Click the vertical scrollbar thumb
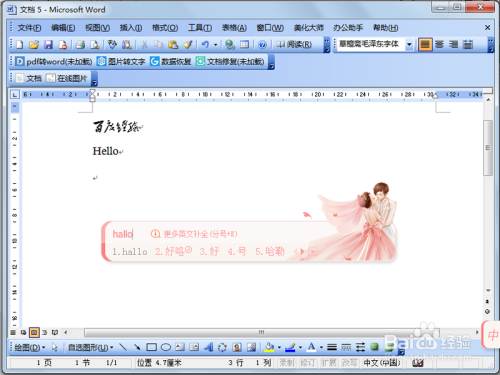Image resolution: width=500 pixels, height=375 pixels. point(488,148)
